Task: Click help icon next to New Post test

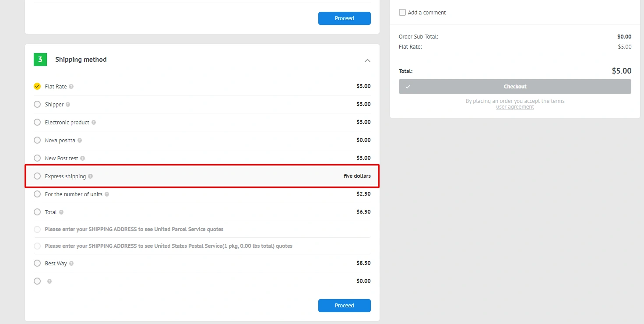Action: pyautogui.click(x=83, y=158)
